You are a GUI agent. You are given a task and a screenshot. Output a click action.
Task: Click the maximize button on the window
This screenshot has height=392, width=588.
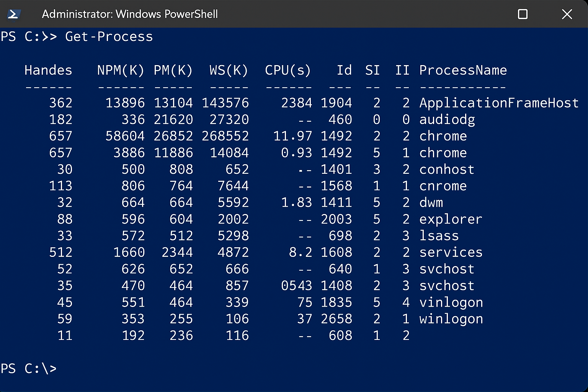(x=523, y=14)
